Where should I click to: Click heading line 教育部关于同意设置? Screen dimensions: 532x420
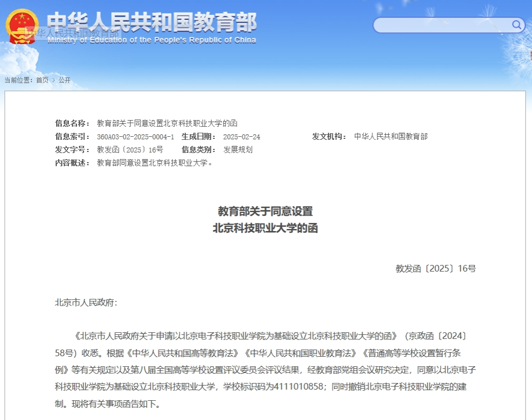(x=265, y=211)
